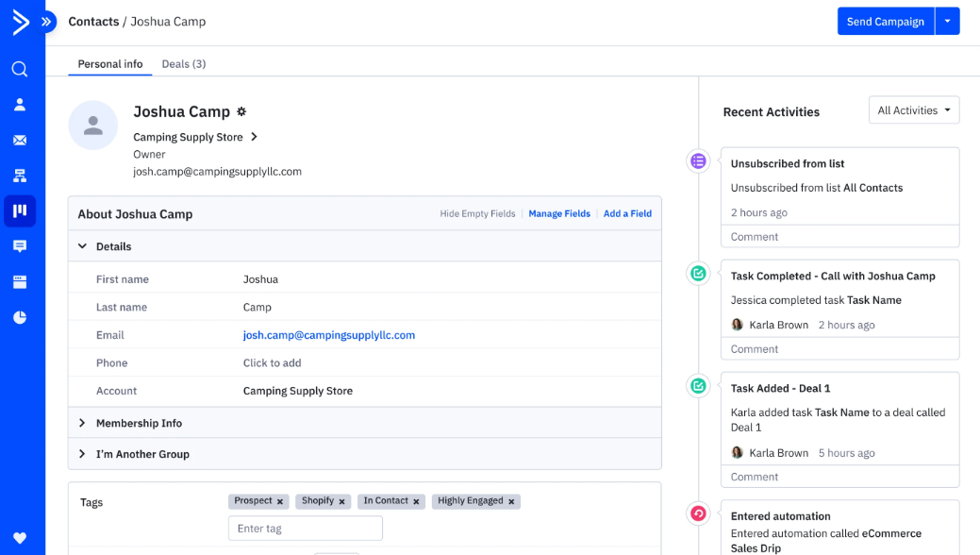Click the Enter tag input field
The image size is (980, 555).
coord(305,528)
